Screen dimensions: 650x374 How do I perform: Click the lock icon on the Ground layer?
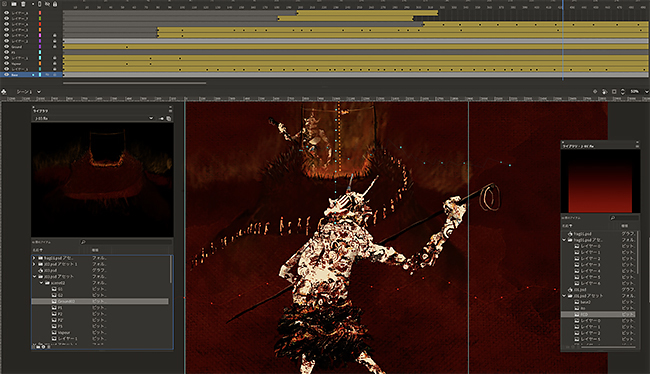[x=55, y=47]
